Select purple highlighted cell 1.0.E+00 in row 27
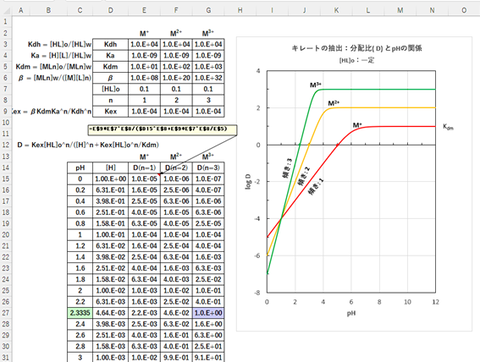Viewport: 480px width, 362px height. pyautogui.click(x=208, y=313)
